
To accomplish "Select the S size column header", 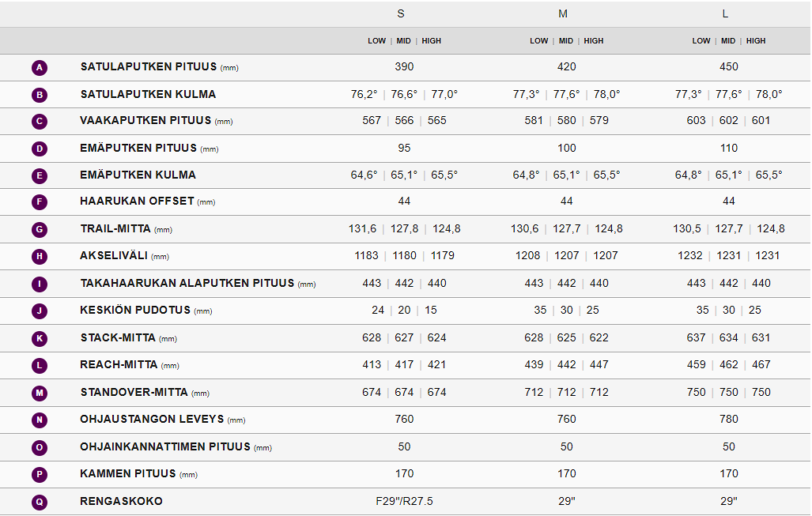I will point(401,13).
